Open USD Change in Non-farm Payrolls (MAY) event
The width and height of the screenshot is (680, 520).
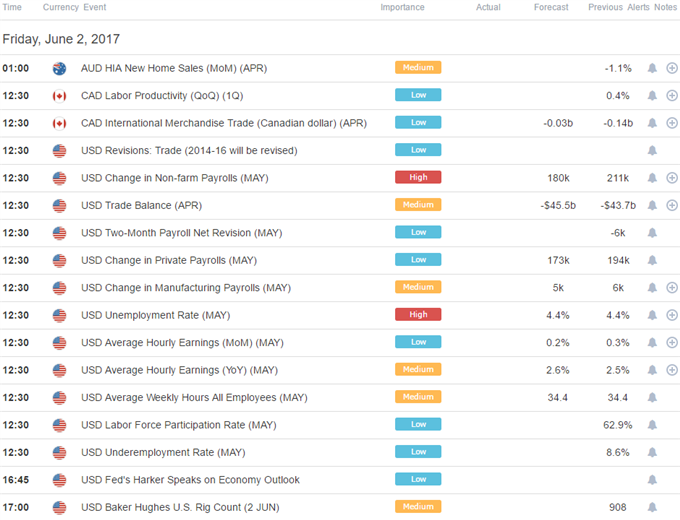(x=175, y=178)
